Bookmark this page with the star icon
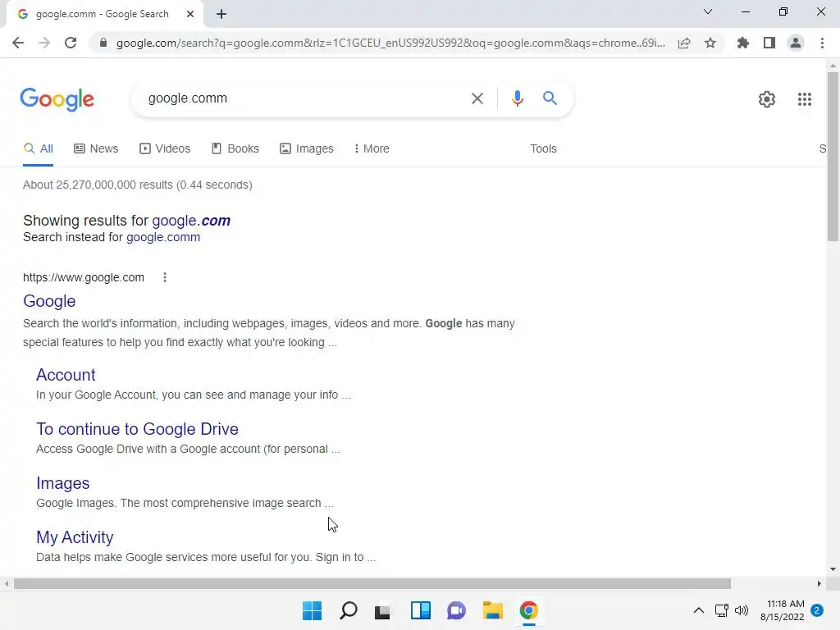The width and height of the screenshot is (840, 630). (710, 43)
